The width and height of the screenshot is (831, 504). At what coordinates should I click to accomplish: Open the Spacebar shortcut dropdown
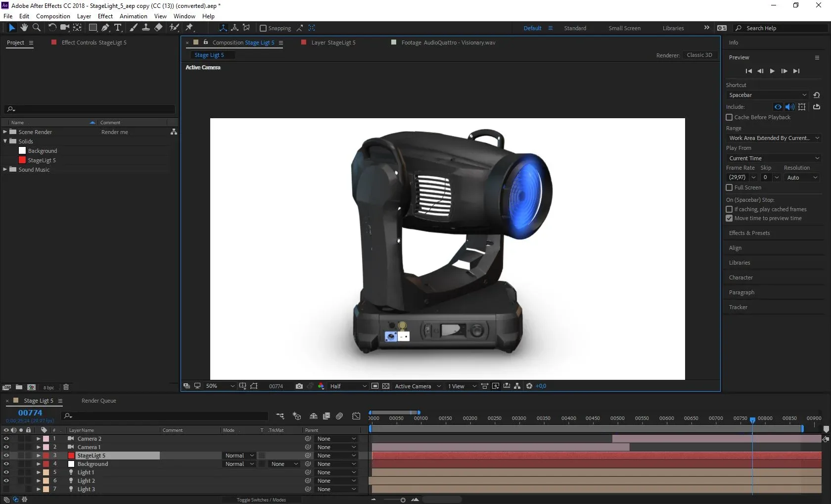click(x=768, y=95)
